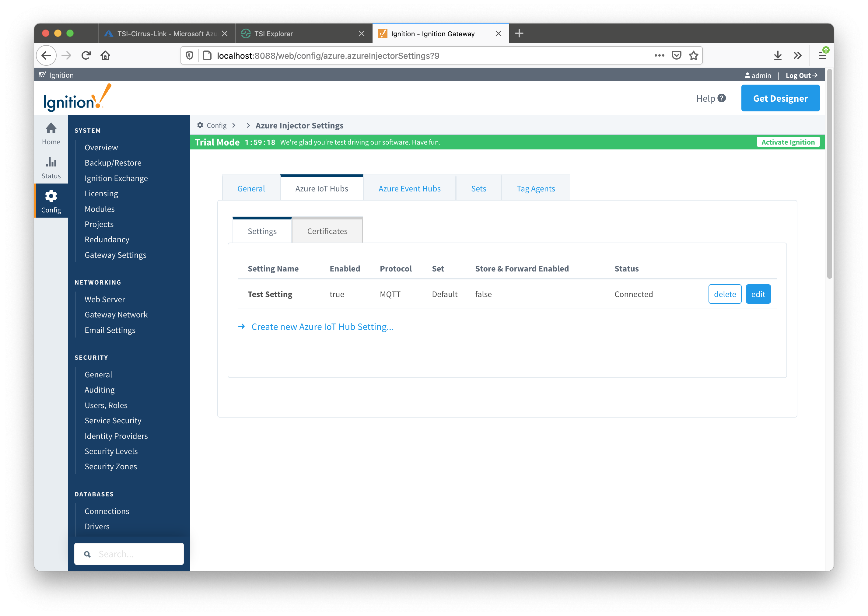868x616 pixels.
Task: Click Create new Azure IoT Hub Setting link
Action: [322, 327]
